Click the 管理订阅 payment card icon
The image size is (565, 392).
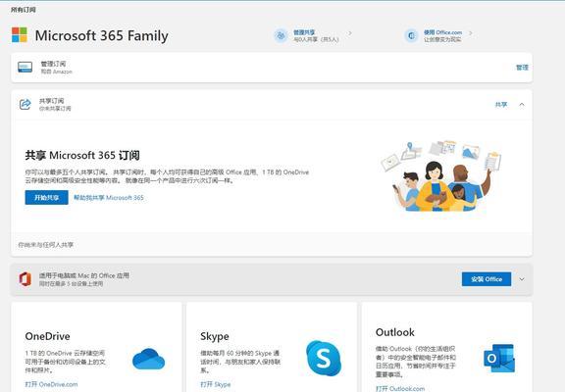coord(25,67)
